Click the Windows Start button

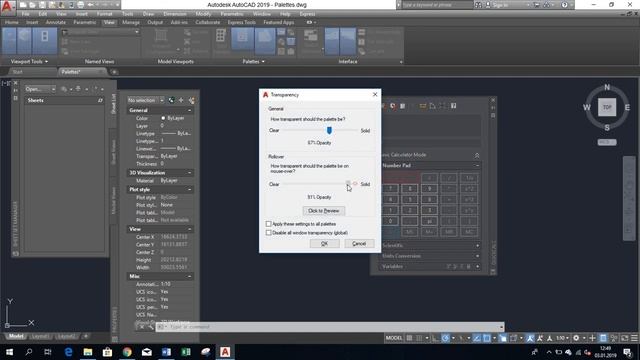tap(9, 352)
